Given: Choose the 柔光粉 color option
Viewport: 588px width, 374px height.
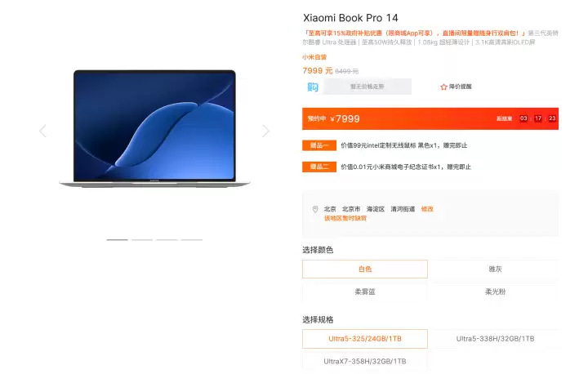Looking at the screenshot, I should 496,292.
